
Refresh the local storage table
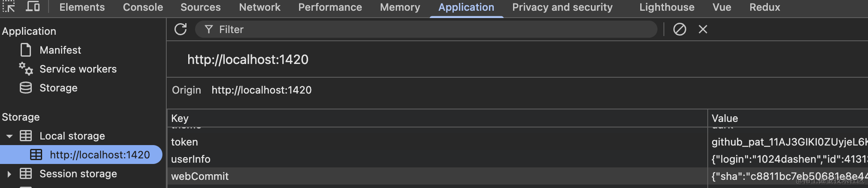tap(180, 29)
